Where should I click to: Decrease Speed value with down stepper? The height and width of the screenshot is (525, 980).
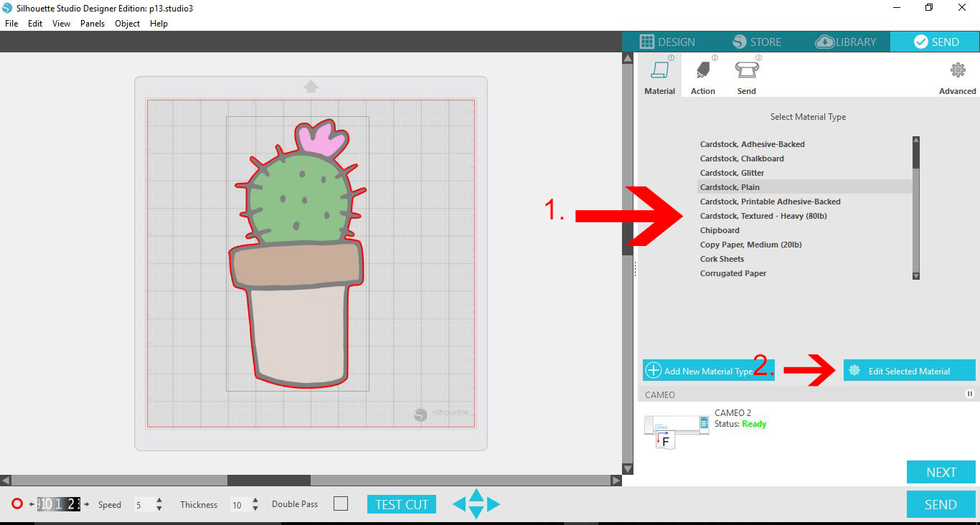point(159,509)
